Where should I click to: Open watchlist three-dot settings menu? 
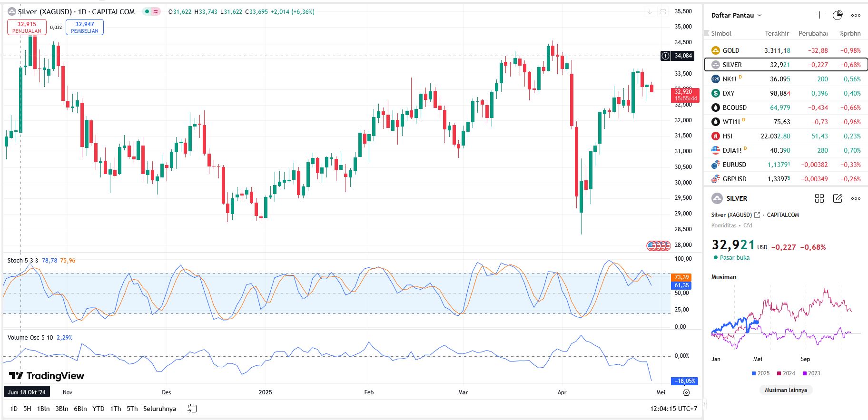pos(856,15)
